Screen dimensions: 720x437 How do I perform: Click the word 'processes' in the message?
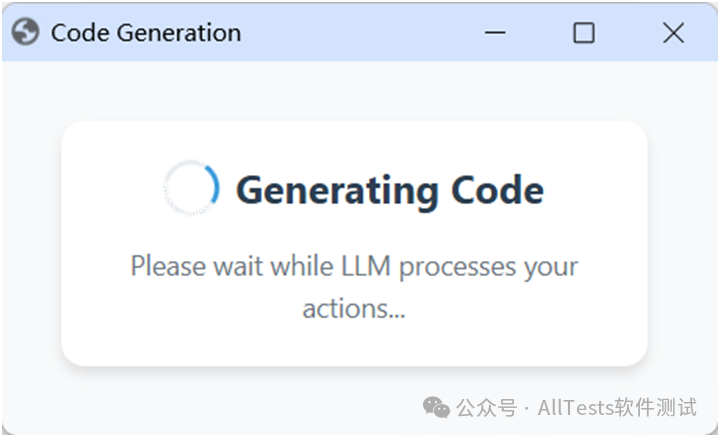coord(457,268)
